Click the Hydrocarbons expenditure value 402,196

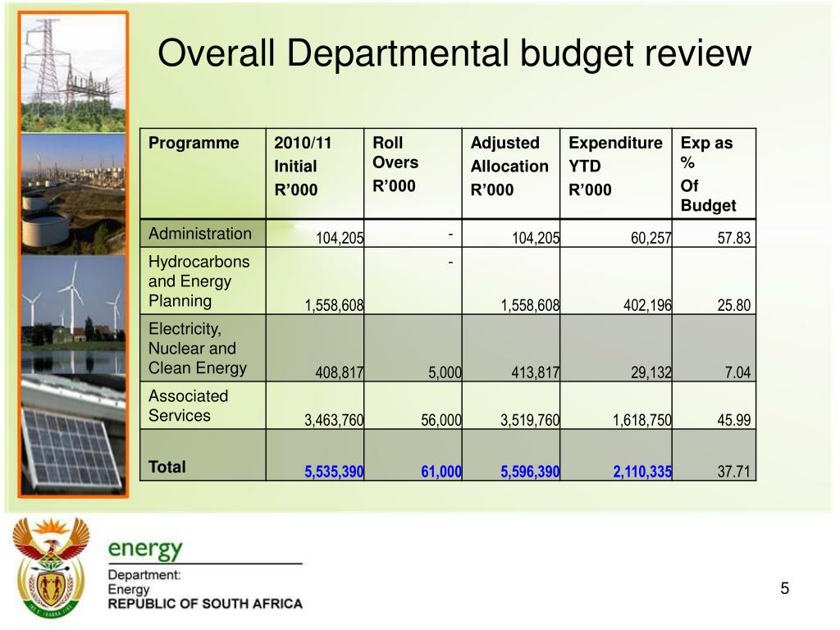coord(647,305)
